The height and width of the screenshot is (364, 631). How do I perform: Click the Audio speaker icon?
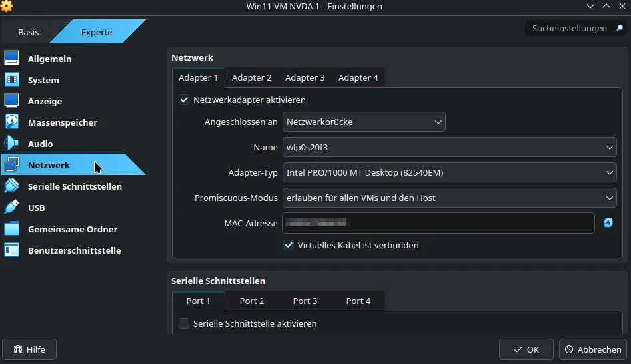click(x=12, y=144)
